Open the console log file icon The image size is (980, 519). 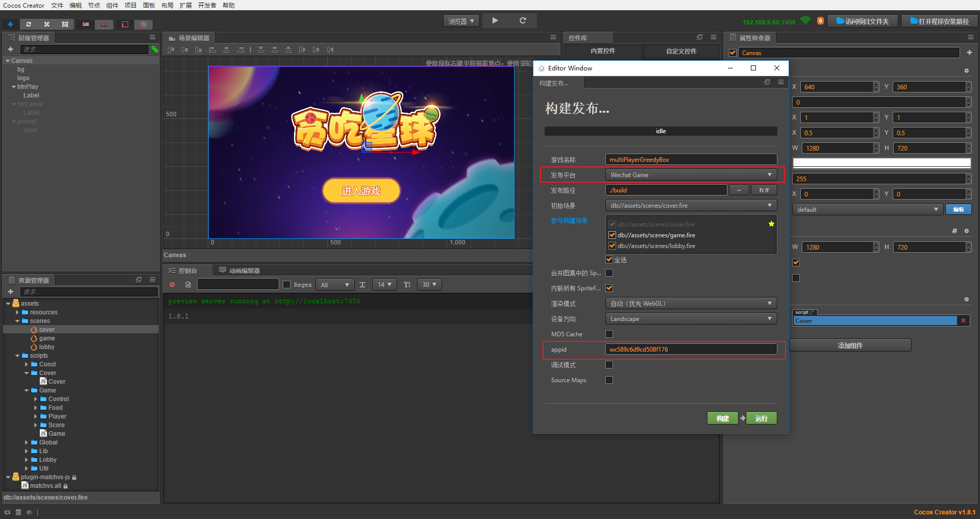point(188,284)
